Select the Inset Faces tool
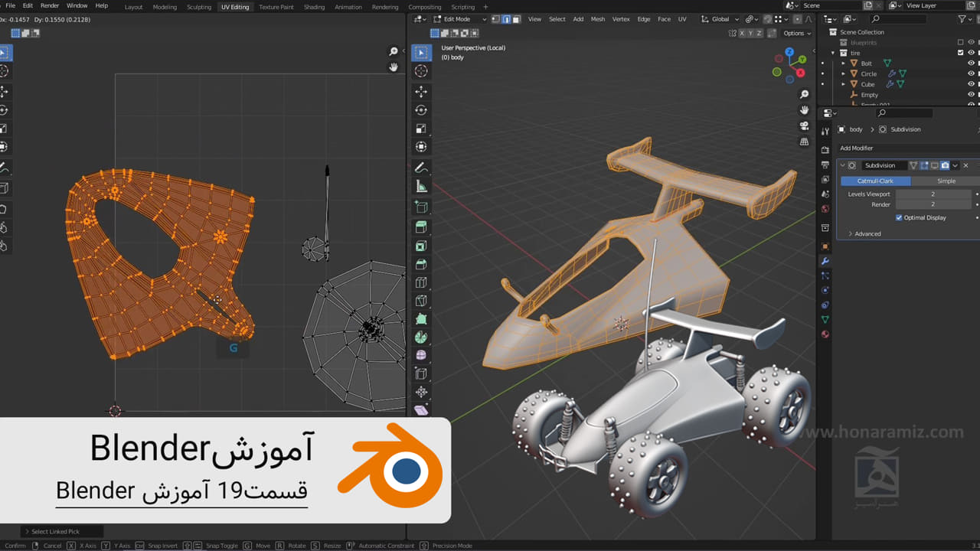This screenshot has height=551, width=980. point(421,246)
